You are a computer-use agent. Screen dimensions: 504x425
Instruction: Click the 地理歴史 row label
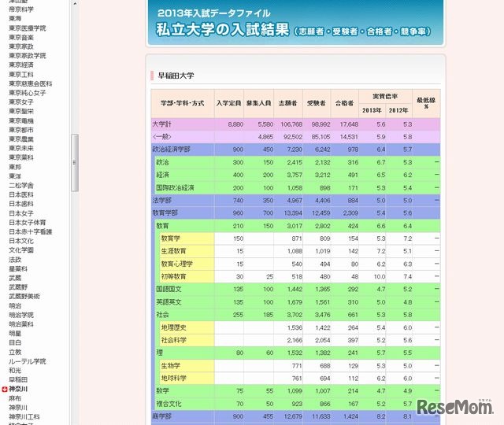pos(173,327)
